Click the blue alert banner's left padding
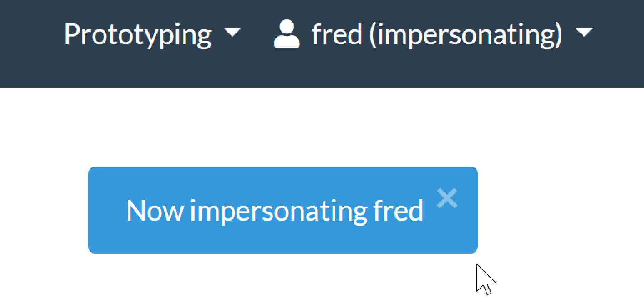644x301 pixels. point(105,211)
